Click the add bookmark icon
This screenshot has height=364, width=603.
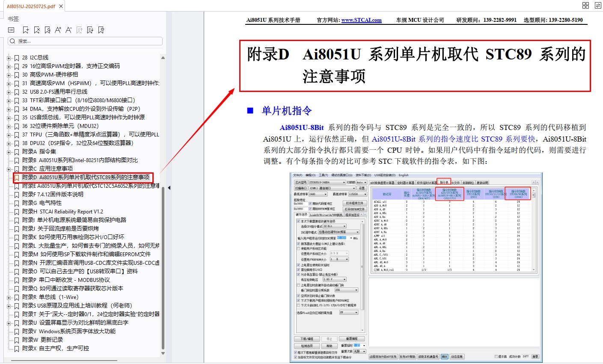tap(26, 30)
